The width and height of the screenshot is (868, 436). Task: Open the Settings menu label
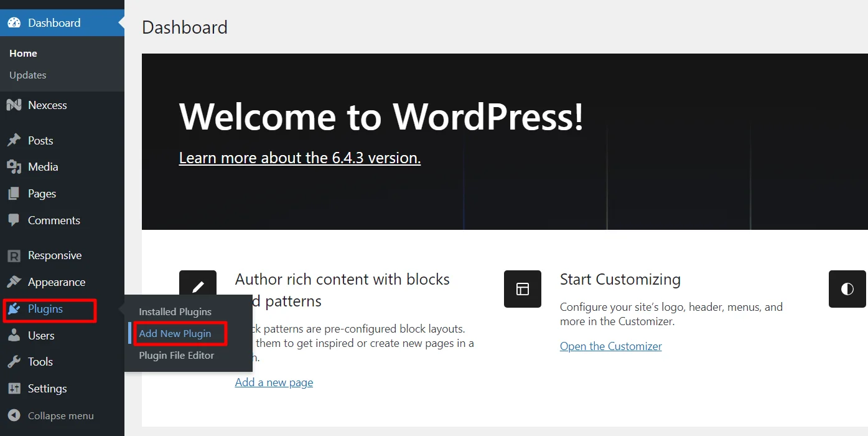click(x=47, y=389)
